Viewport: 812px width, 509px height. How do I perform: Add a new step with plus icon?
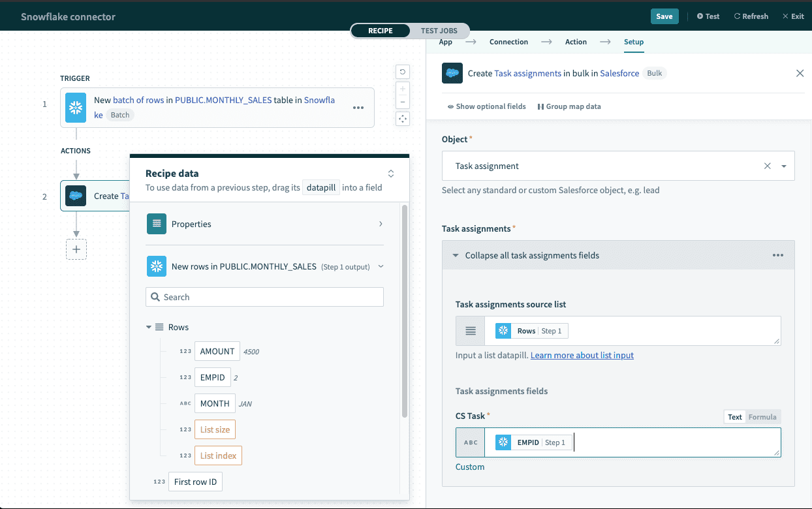pyautogui.click(x=76, y=249)
